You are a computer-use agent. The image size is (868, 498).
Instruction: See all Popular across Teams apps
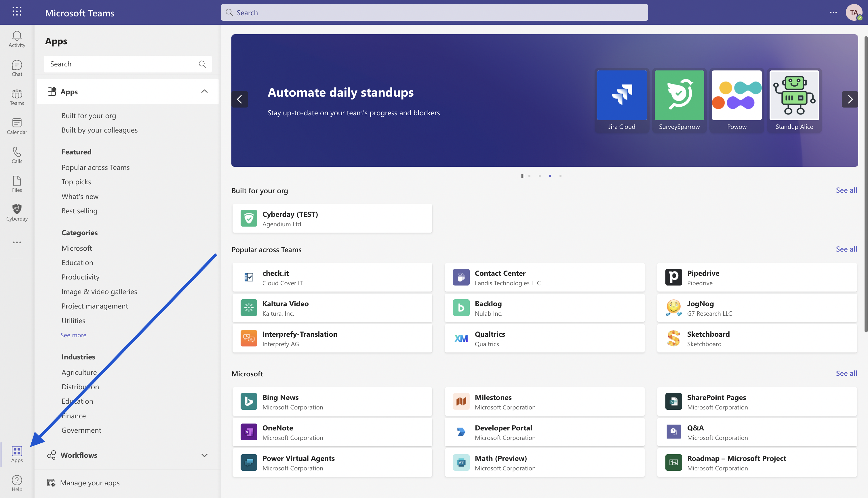click(846, 249)
